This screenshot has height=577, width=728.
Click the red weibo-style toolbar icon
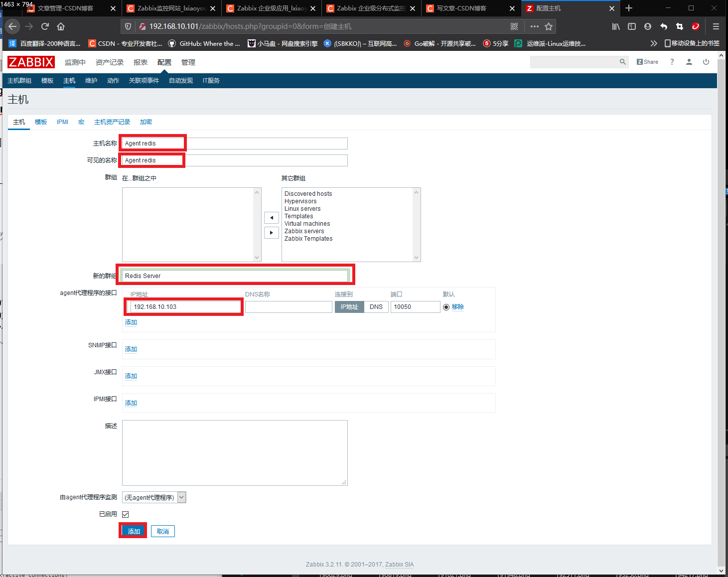click(696, 26)
